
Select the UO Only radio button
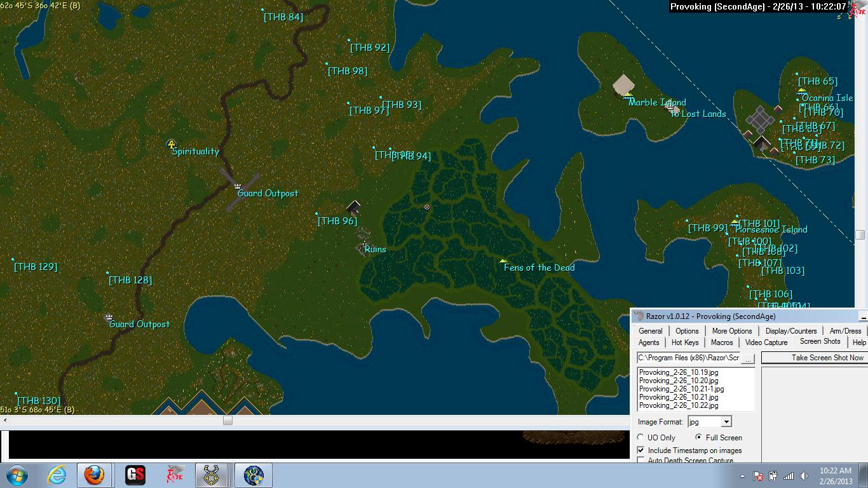tap(641, 437)
